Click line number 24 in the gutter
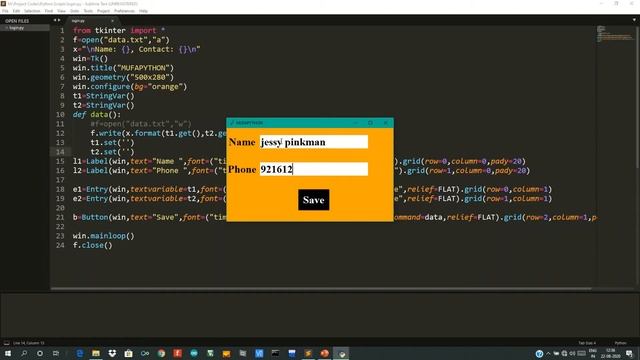This screenshot has height=360, width=640. (60, 245)
